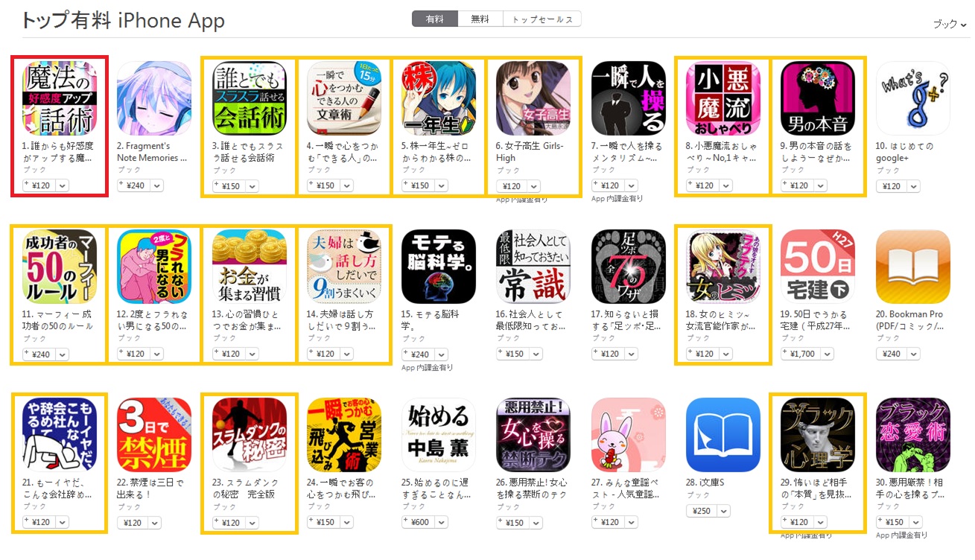The image size is (975, 560).
Task: Open the モテる脳科学 app icon
Action: (x=439, y=267)
